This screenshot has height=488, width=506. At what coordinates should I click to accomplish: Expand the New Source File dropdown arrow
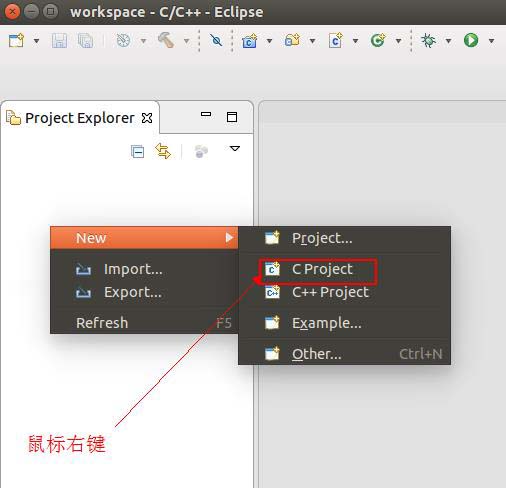click(355, 41)
